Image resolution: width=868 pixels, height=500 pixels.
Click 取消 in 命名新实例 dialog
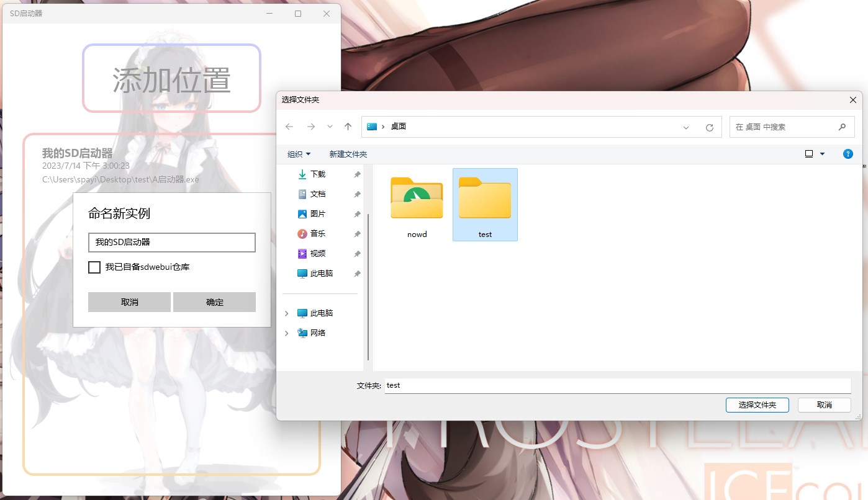(x=129, y=302)
